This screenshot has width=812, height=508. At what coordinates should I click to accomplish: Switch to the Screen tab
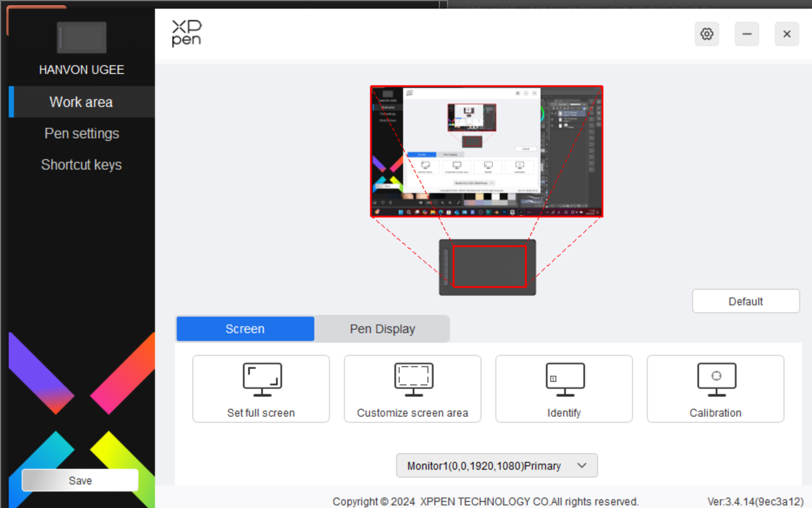pos(245,329)
